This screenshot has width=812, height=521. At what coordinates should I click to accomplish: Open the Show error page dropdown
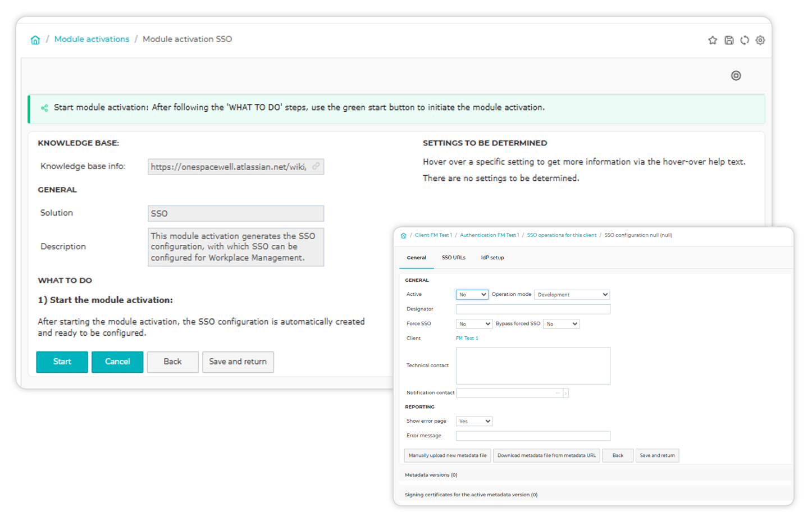(474, 421)
